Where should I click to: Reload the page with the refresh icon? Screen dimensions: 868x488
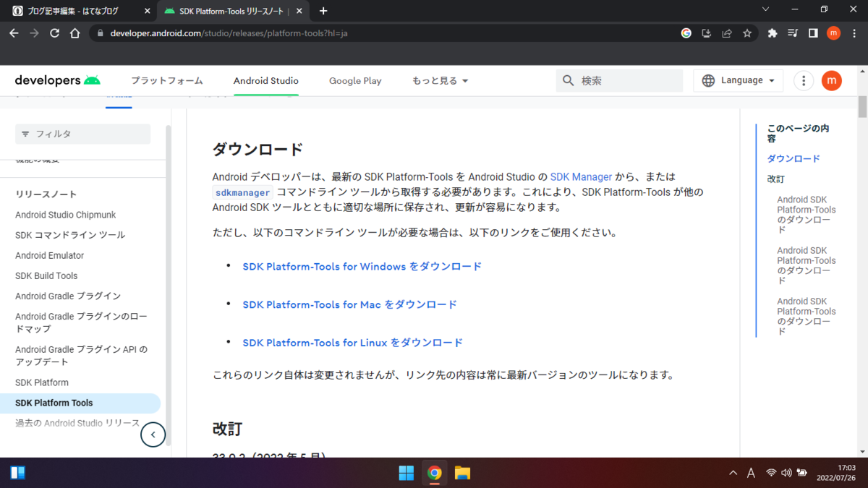pyautogui.click(x=54, y=33)
